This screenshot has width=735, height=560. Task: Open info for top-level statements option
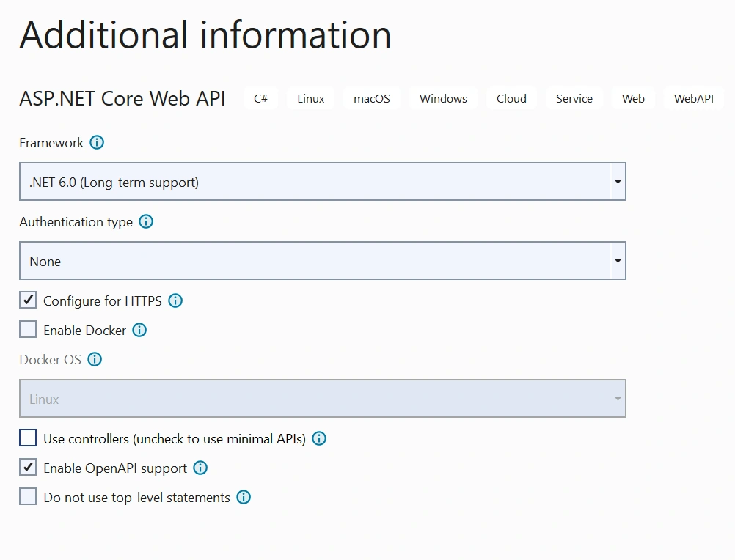244,497
